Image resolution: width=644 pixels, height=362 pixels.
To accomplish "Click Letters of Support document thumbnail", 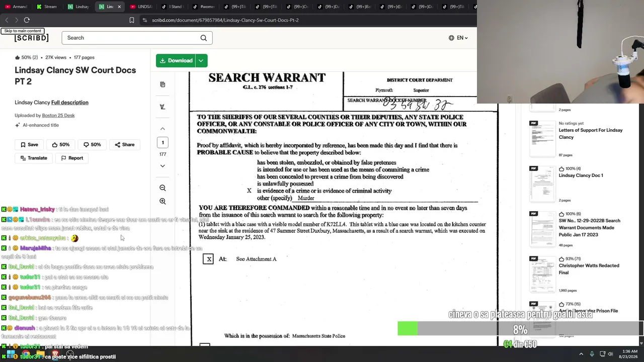I will point(542,138).
